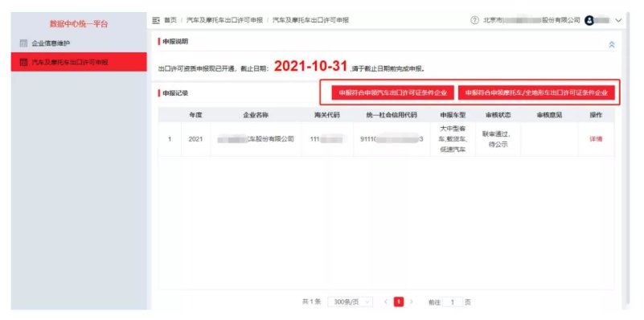Click the icon beside 企业信息维护
Image resolution: width=644 pixels, height=320 pixels.
click(23, 43)
